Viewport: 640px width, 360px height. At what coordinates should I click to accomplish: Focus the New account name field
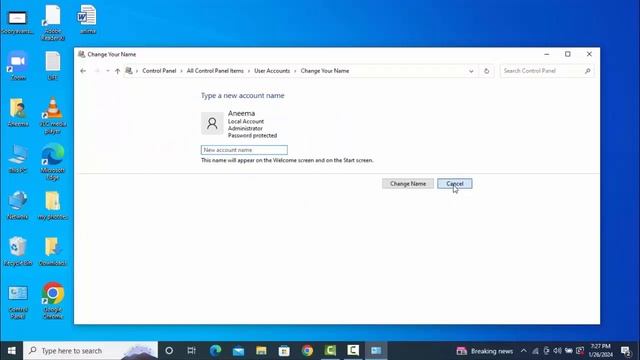click(x=244, y=150)
